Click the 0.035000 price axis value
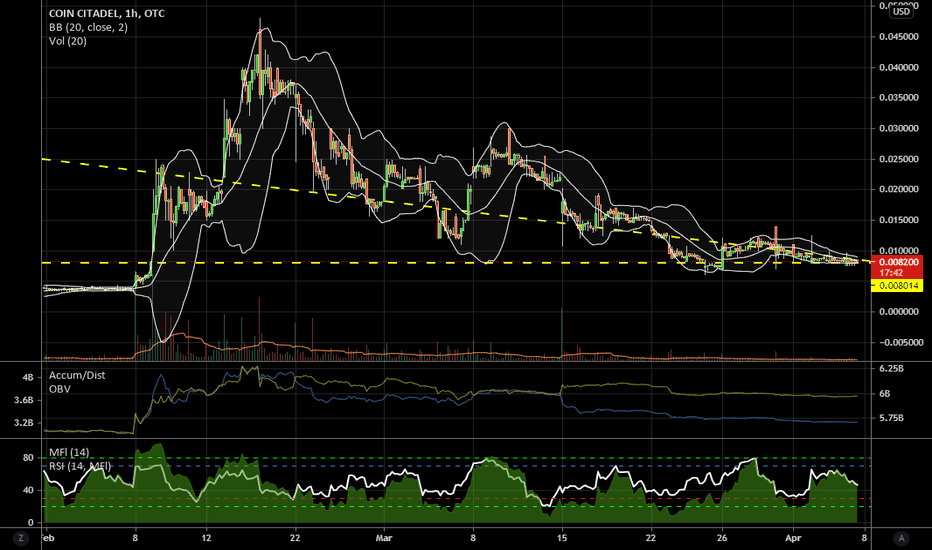This screenshot has width=932, height=550. coord(899,98)
